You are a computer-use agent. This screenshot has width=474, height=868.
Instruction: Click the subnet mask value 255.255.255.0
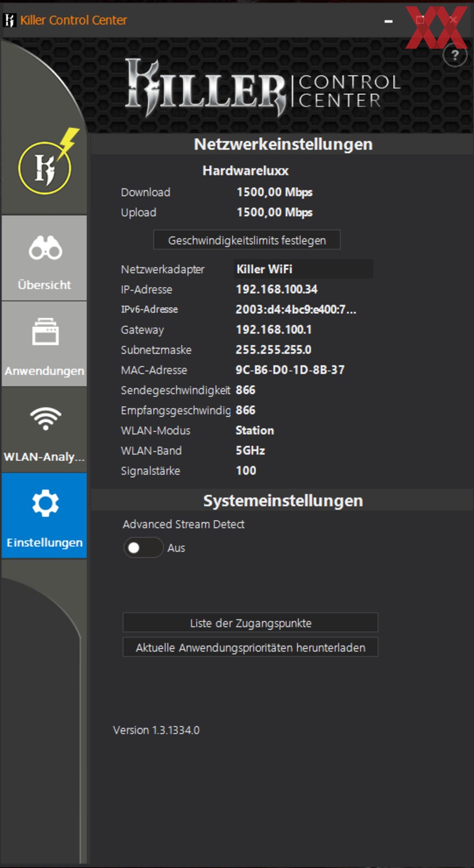click(x=274, y=349)
